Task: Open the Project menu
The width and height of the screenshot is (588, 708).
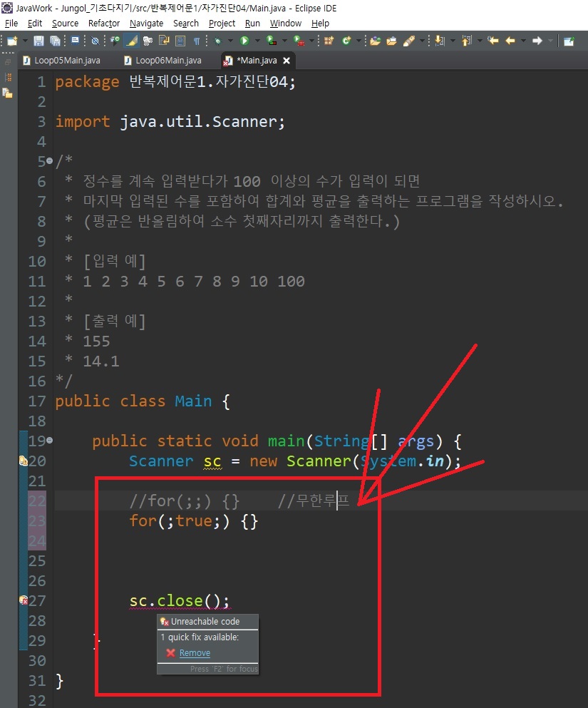Action: point(222,23)
